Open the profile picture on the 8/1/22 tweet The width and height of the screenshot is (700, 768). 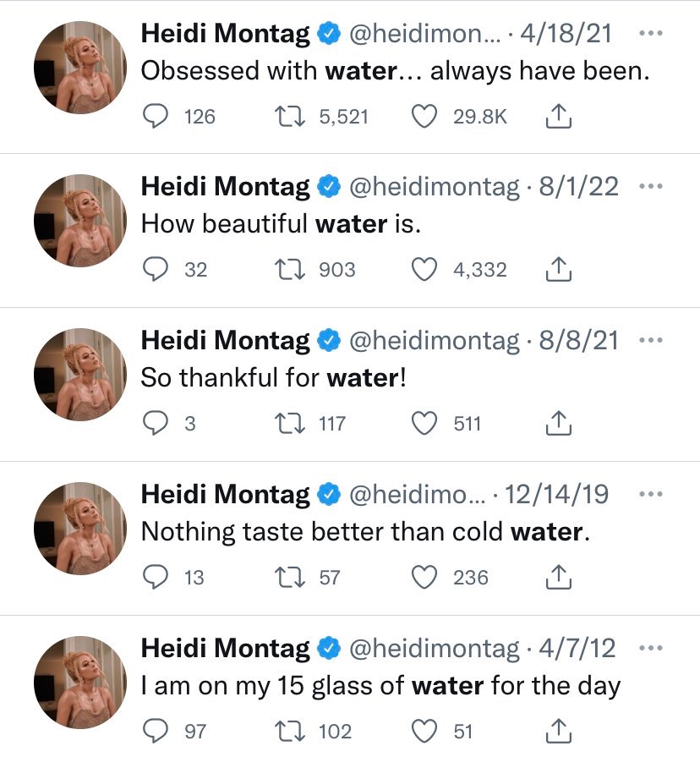click(x=80, y=221)
